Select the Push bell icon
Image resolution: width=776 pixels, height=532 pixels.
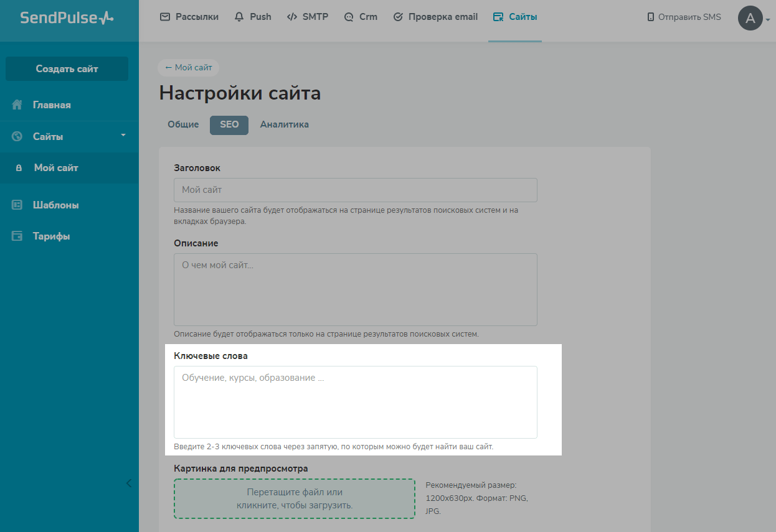238,17
